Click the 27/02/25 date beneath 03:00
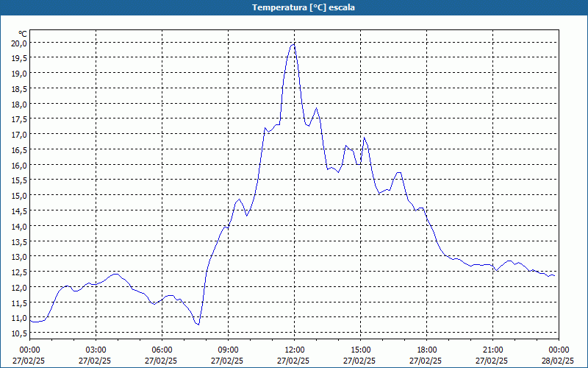 tap(95, 361)
